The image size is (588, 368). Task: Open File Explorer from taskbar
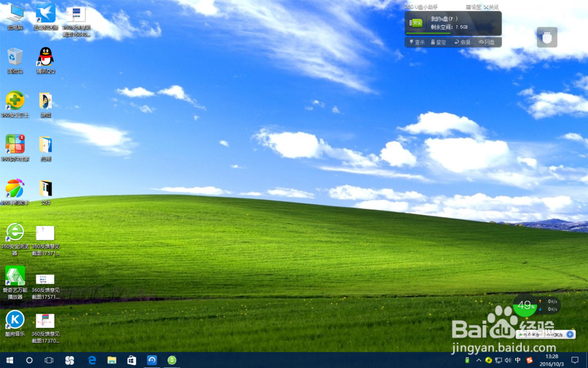point(112,360)
